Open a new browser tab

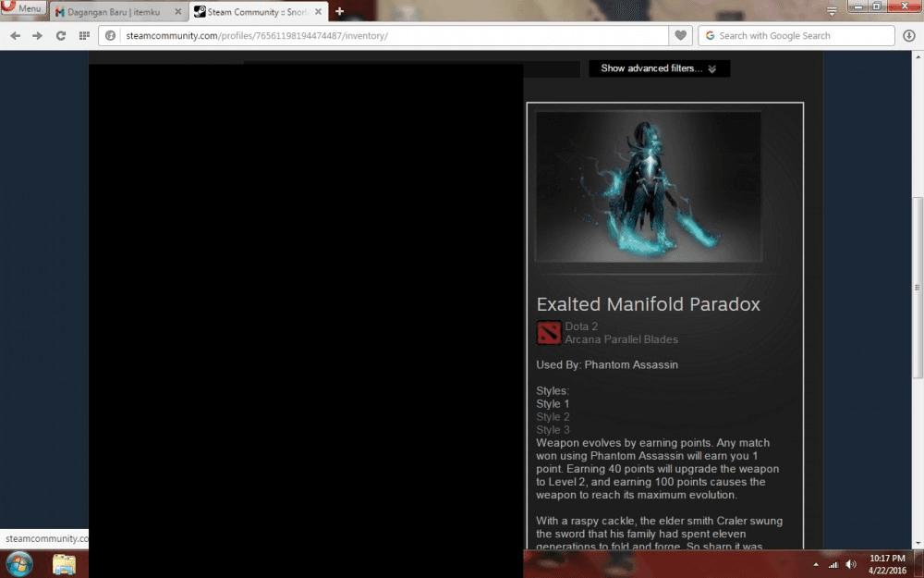339,12
